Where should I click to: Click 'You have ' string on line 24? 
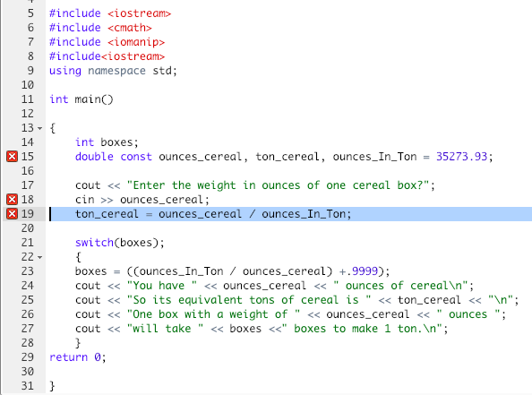click(x=161, y=286)
